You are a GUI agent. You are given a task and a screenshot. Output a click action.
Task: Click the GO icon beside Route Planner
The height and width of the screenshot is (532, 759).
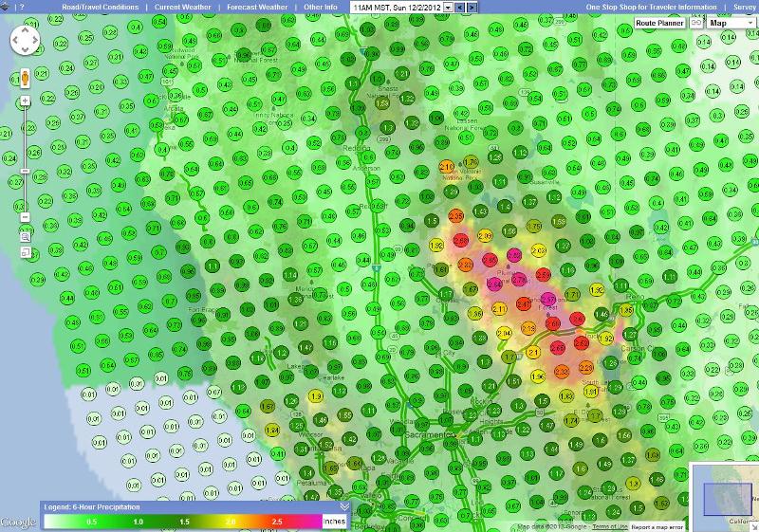(x=695, y=22)
